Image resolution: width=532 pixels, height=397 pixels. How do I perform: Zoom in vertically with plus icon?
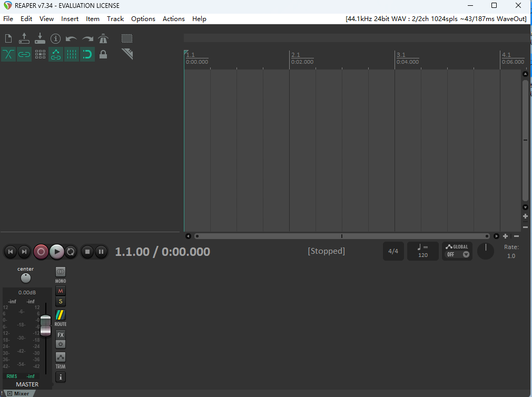click(525, 216)
